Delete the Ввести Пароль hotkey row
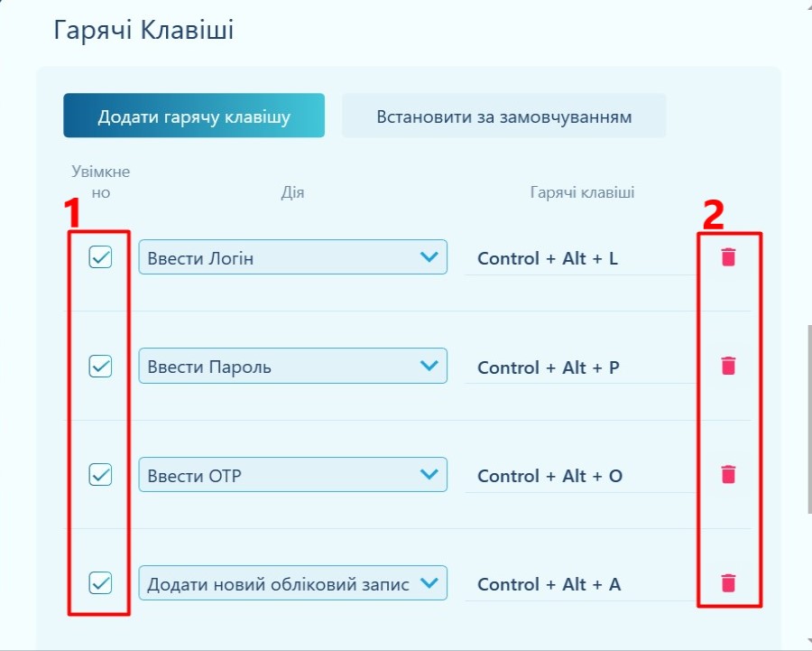This screenshot has width=812, height=651. (729, 366)
